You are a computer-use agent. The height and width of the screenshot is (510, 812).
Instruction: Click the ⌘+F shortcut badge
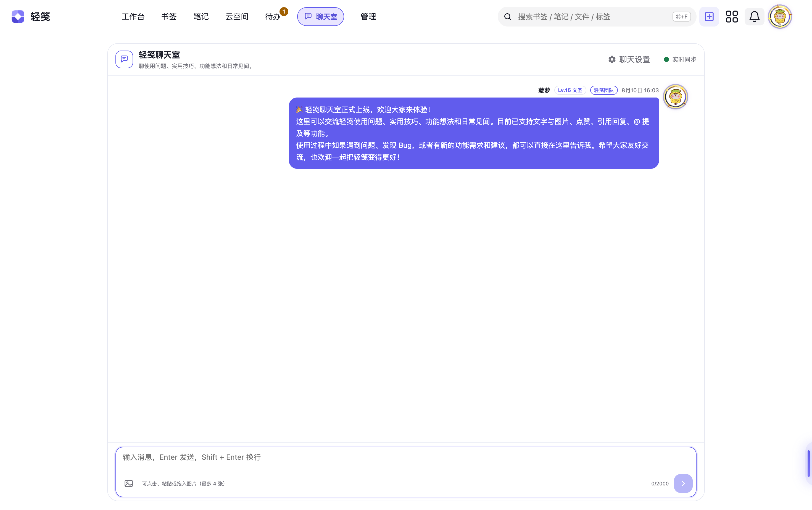(682, 17)
